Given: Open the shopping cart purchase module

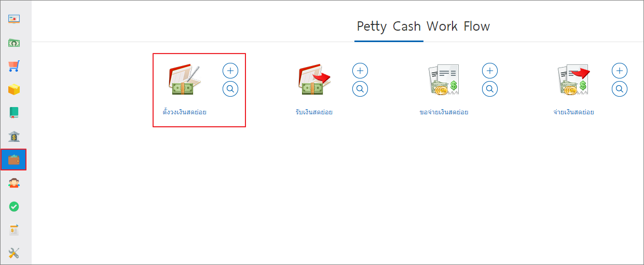Looking at the screenshot, I should coord(14,66).
